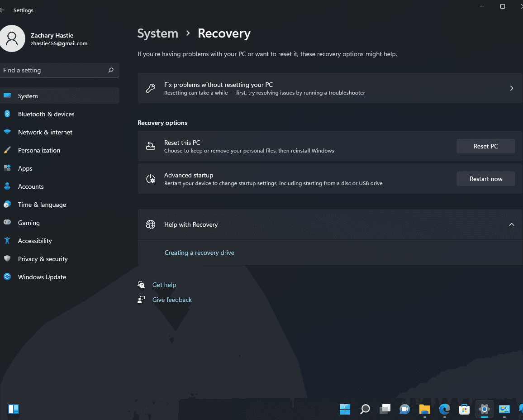This screenshot has width=523, height=420.
Task: Go to Privacy & security
Action: pyautogui.click(x=60, y=258)
